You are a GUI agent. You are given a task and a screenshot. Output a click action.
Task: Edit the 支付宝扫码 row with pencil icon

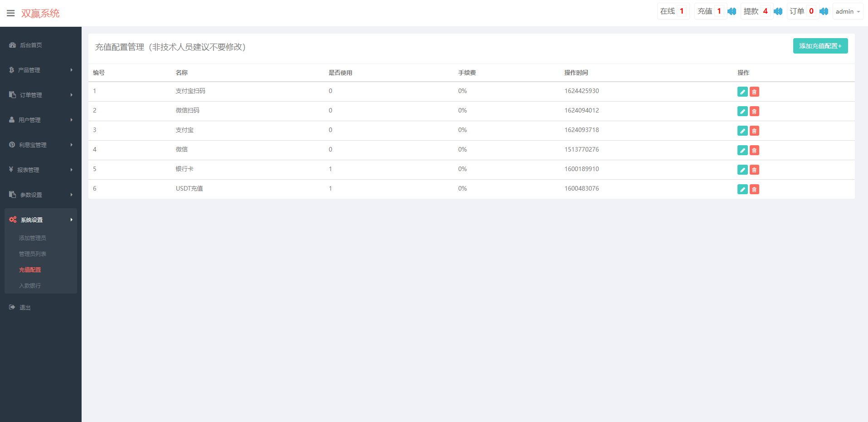[x=742, y=92]
